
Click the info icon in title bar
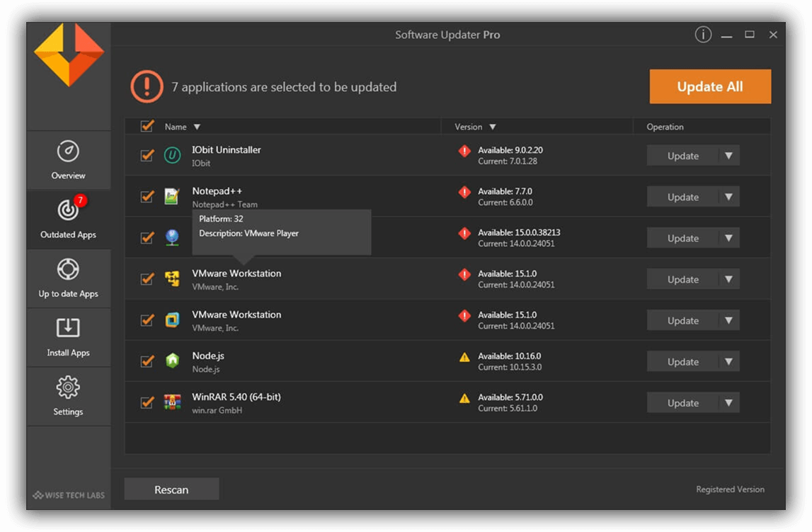coord(703,35)
